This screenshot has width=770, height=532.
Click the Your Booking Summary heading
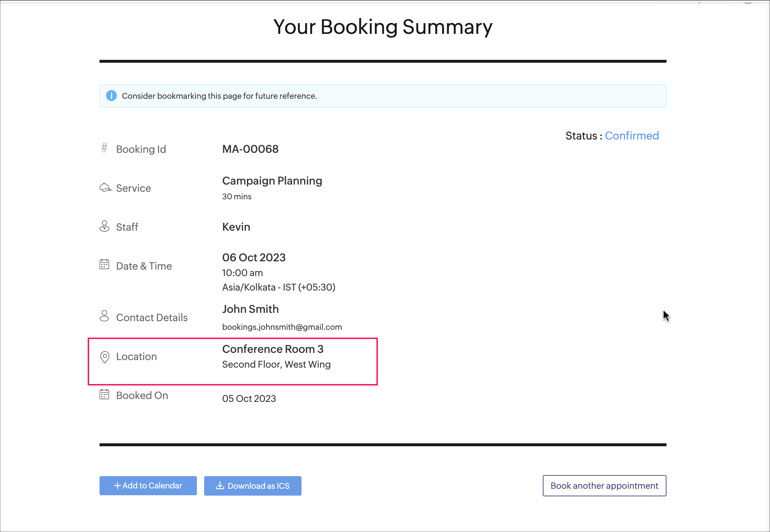pyautogui.click(x=383, y=27)
